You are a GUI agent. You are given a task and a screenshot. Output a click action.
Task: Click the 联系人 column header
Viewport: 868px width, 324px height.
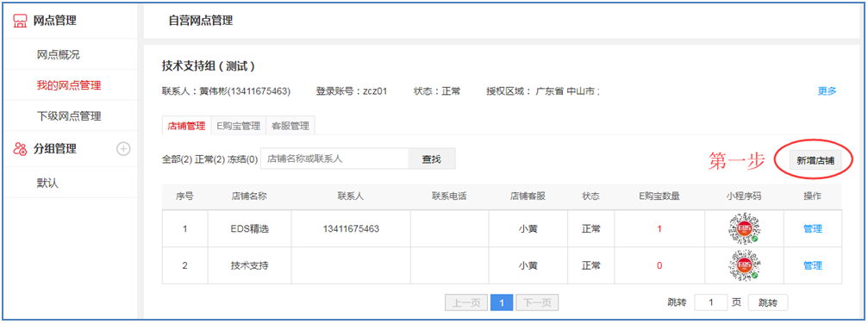coord(351,196)
